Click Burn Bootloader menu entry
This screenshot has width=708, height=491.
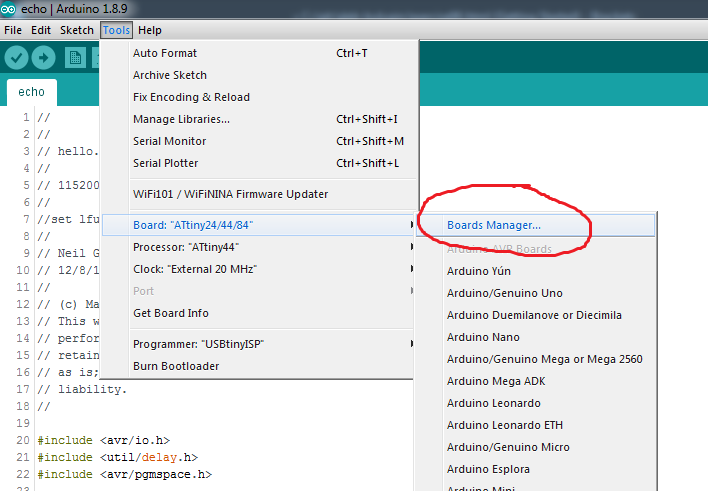point(258,366)
